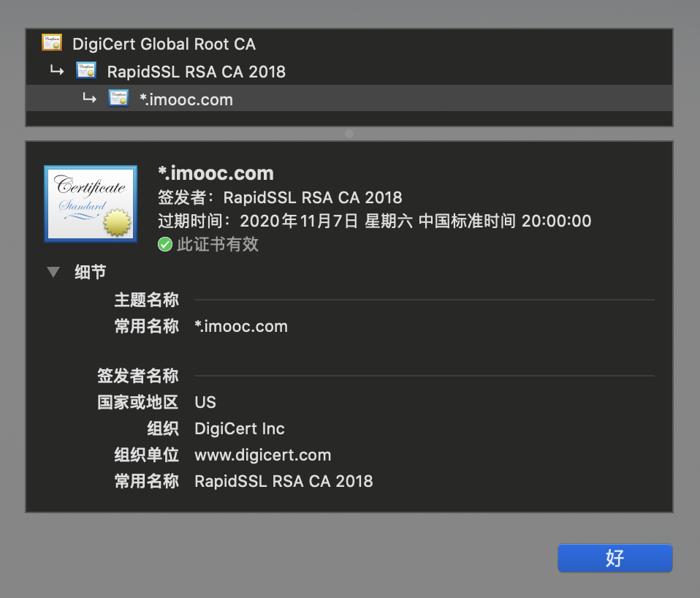Click the organization value DigiCert Inc

pyautogui.click(x=240, y=428)
